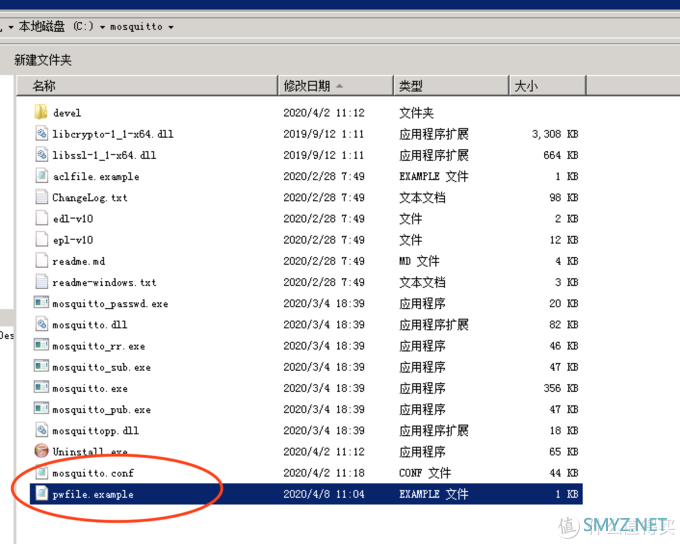Select file name libssl-1_1-x64.dll
The image size is (680, 544).
click(104, 155)
